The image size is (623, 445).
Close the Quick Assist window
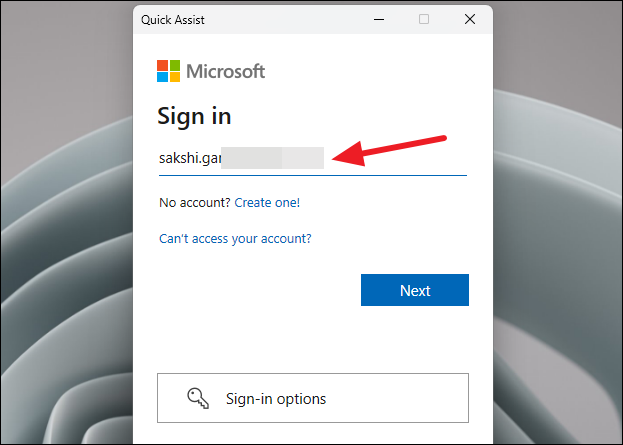tap(470, 19)
